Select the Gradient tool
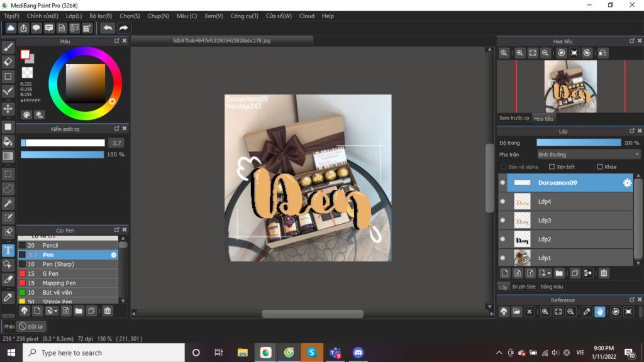 click(8, 156)
